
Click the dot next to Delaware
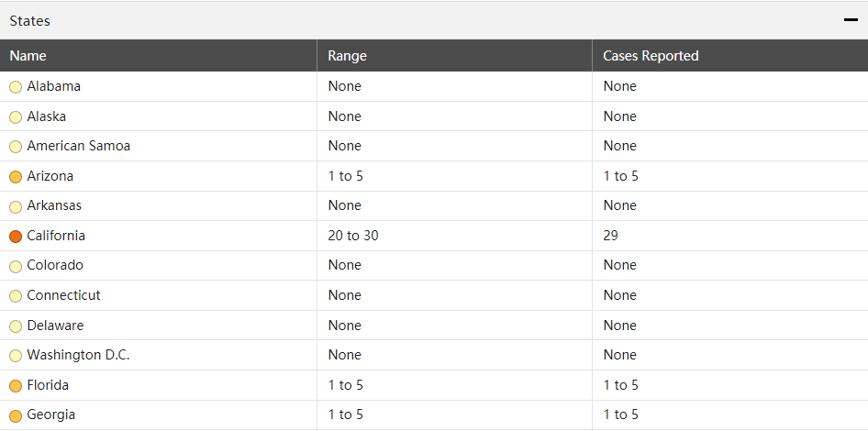click(16, 326)
